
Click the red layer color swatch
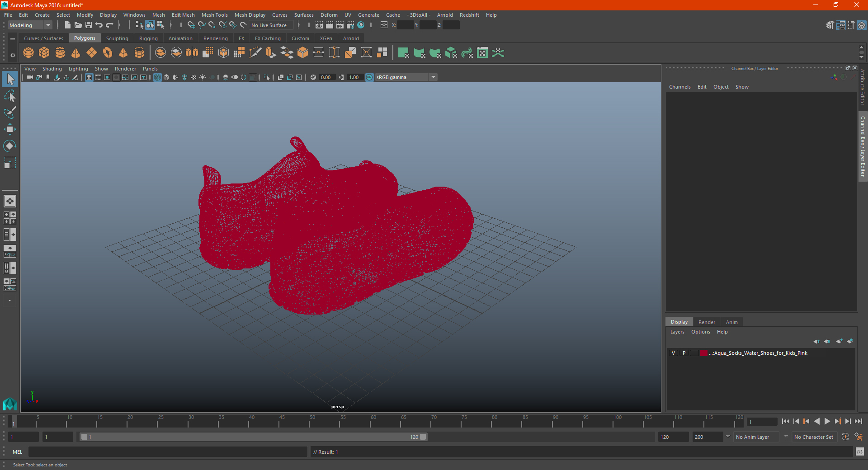point(704,353)
